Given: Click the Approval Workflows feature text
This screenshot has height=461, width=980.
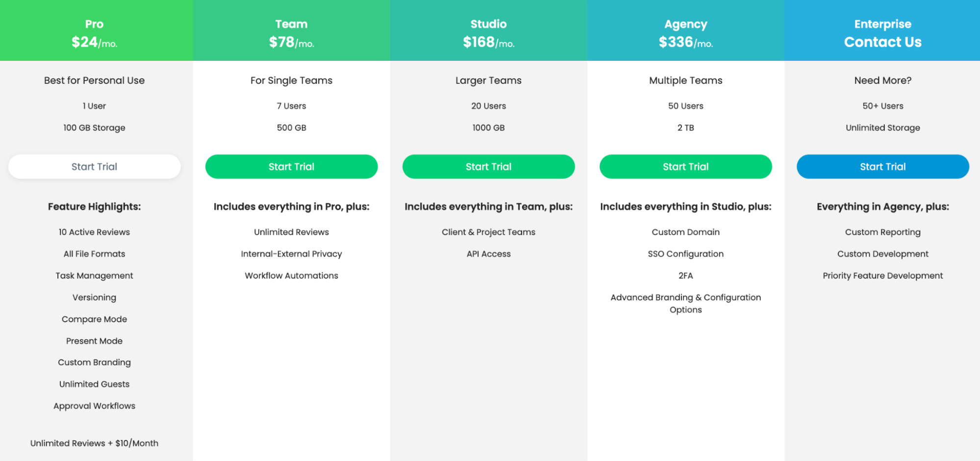Looking at the screenshot, I should tap(94, 406).
